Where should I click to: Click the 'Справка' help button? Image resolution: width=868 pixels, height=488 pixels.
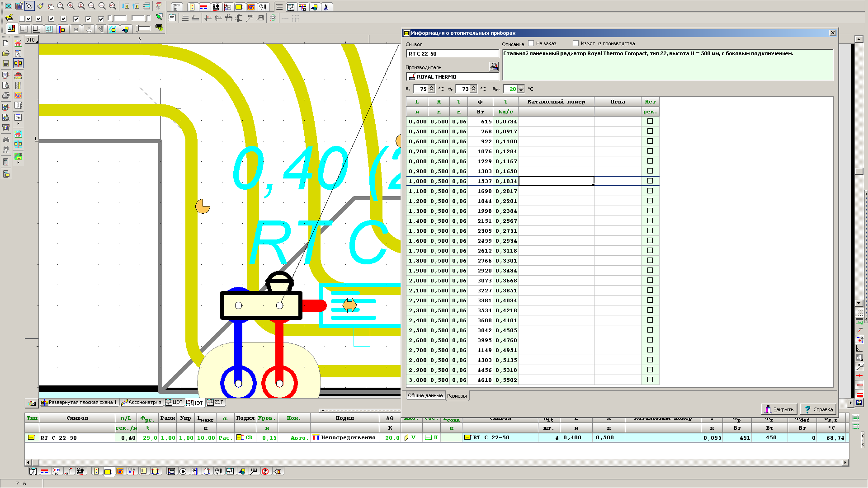click(818, 409)
